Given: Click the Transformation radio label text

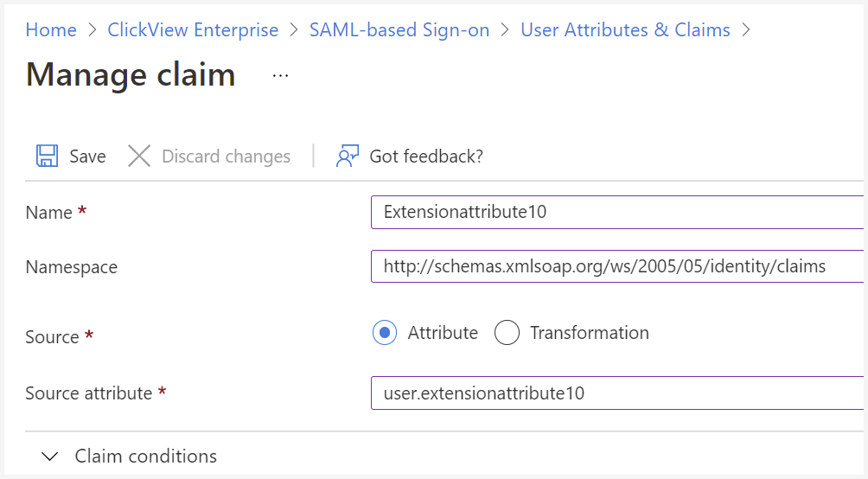Looking at the screenshot, I should click(x=590, y=333).
